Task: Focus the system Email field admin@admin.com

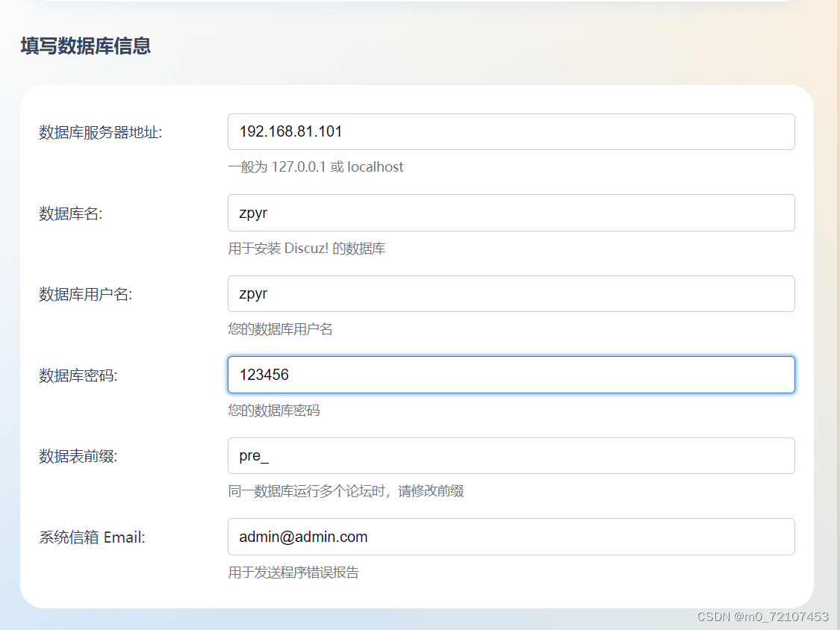Action: click(x=511, y=537)
